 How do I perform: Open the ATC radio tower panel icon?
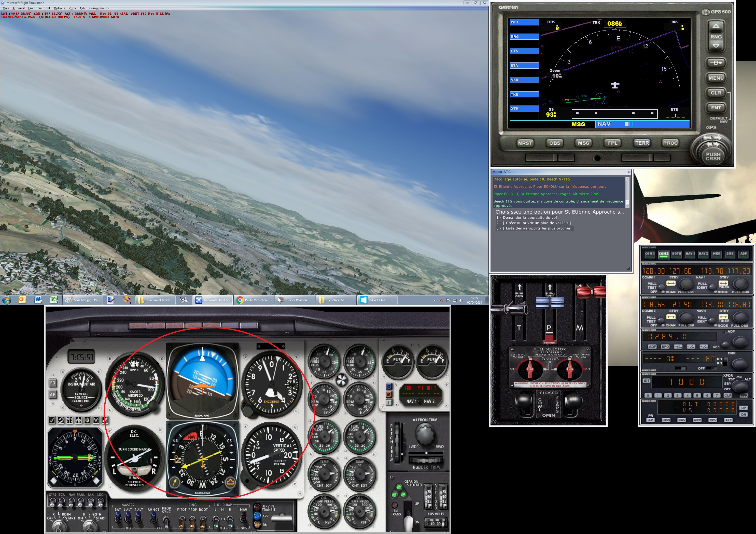click(96, 420)
